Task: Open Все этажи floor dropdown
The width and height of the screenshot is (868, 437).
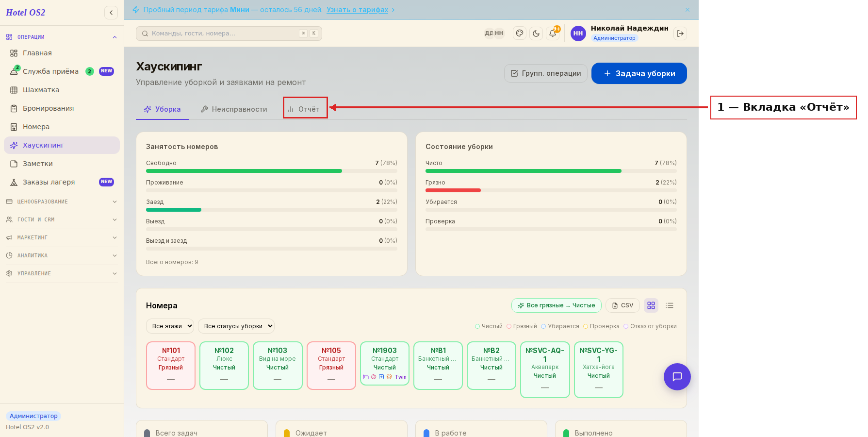Action: point(170,326)
